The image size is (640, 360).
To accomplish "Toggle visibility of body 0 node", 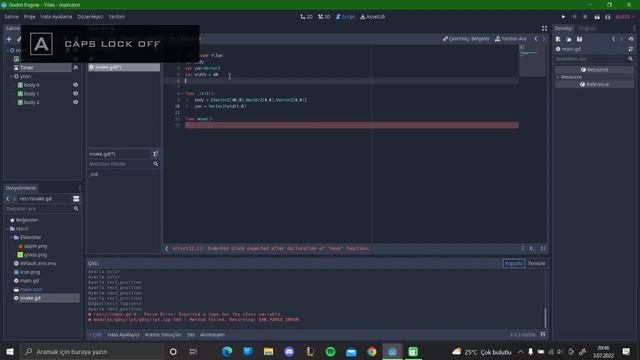I will point(76,85).
